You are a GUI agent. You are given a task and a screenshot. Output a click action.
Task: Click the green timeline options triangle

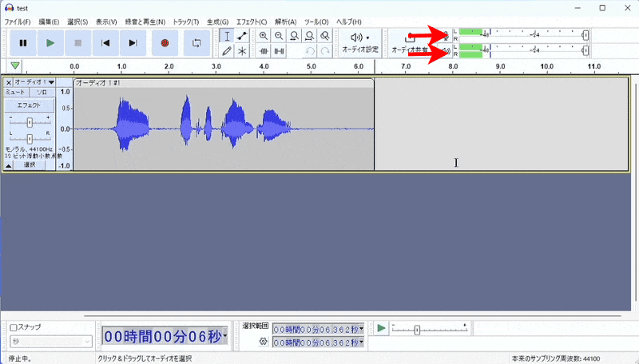[15, 65]
